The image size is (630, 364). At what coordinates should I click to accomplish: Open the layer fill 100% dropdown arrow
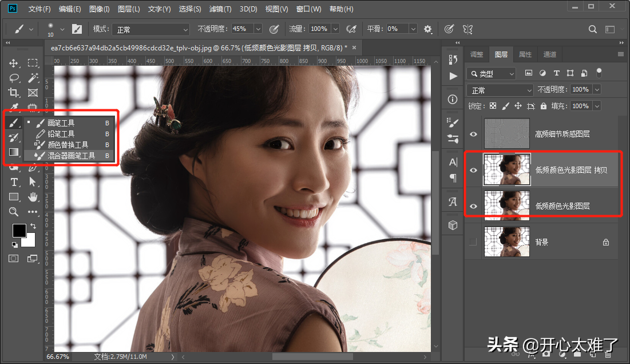pyautogui.click(x=597, y=106)
